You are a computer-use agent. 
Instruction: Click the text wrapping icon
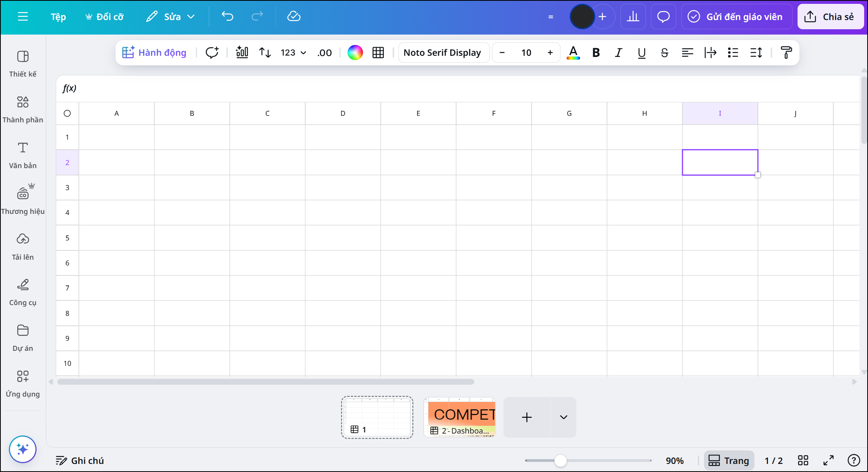click(710, 52)
